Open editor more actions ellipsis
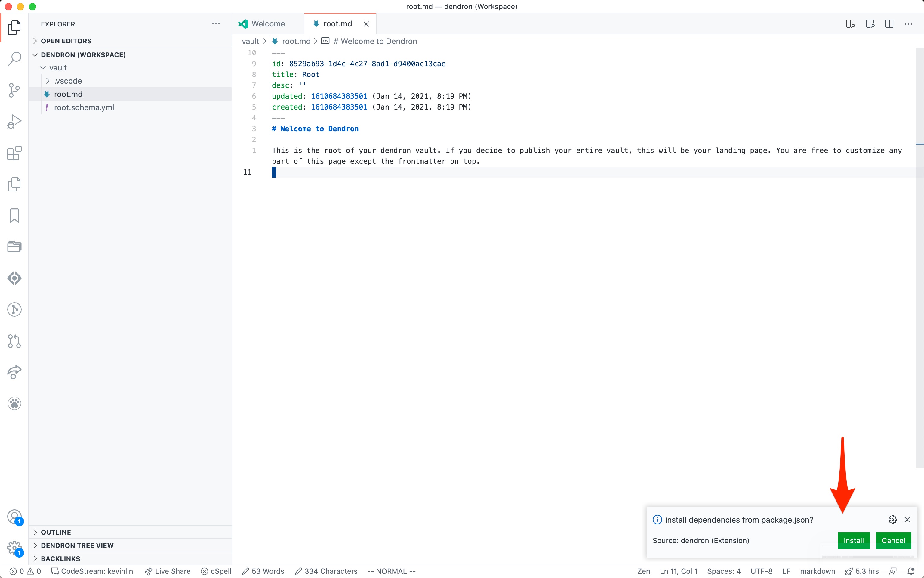Screen dimensions: 924x578 [x=908, y=24]
